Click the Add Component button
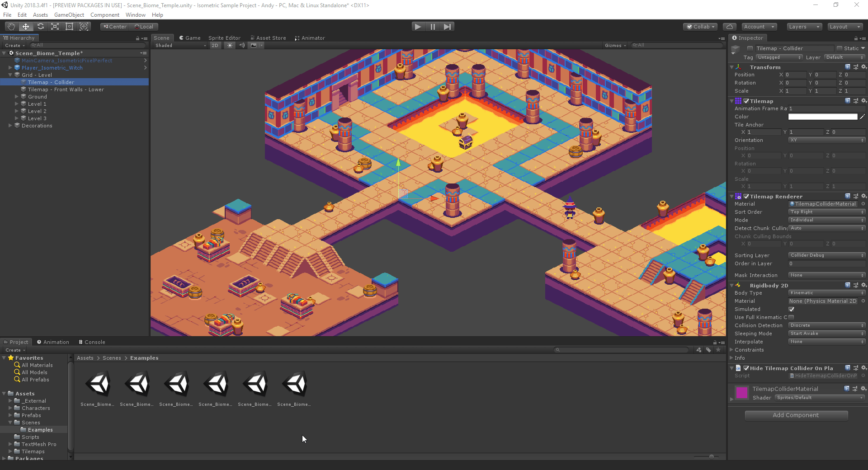This screenshot has height=470, width=868. coord(796,415)
